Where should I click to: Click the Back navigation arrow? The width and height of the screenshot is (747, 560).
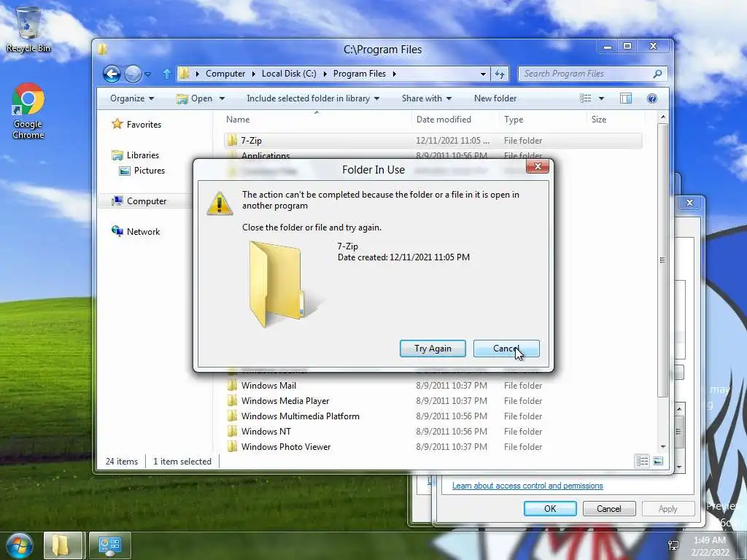point(112,74)
